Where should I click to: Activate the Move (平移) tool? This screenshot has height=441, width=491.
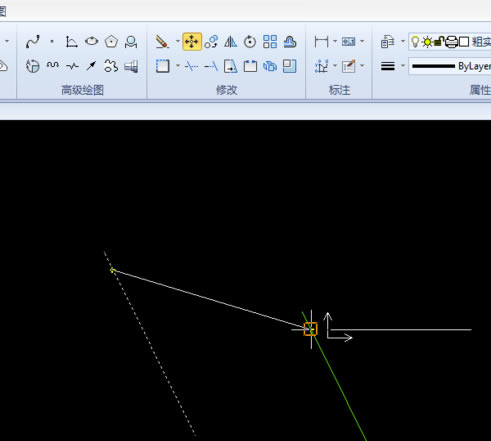(x=192, y=42)
